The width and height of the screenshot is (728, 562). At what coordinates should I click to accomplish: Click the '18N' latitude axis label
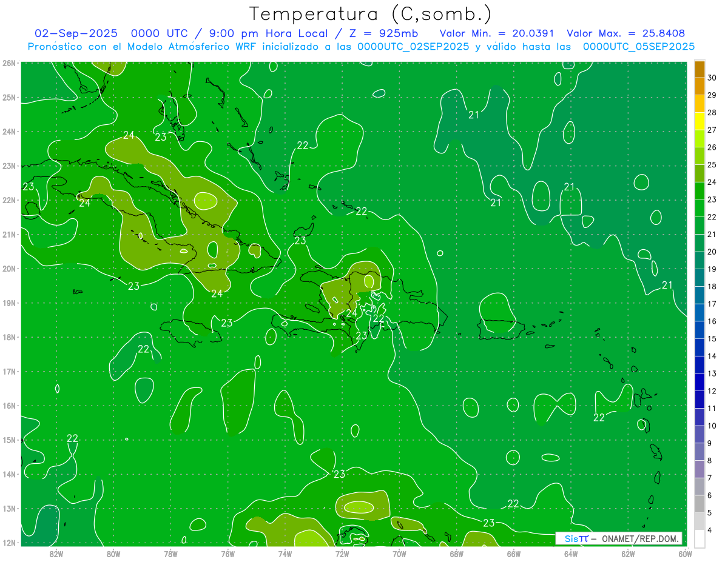(8, 337)
